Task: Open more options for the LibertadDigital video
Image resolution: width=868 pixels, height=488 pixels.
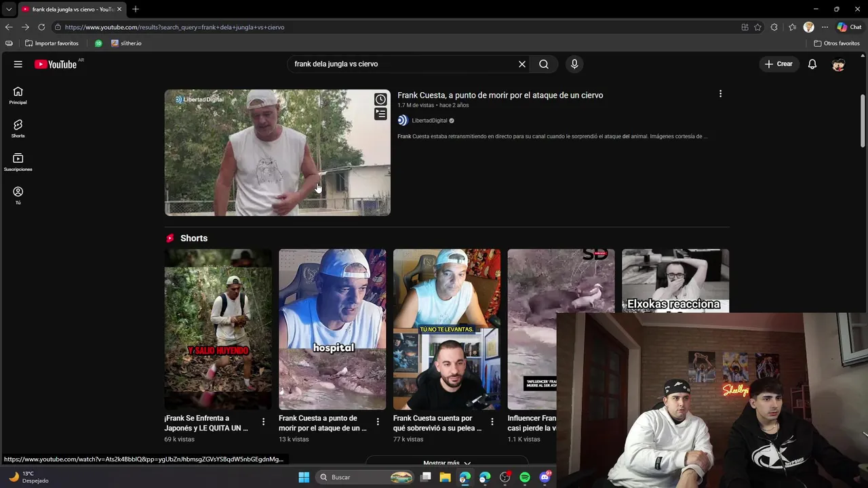Action: tap(720, 94)
